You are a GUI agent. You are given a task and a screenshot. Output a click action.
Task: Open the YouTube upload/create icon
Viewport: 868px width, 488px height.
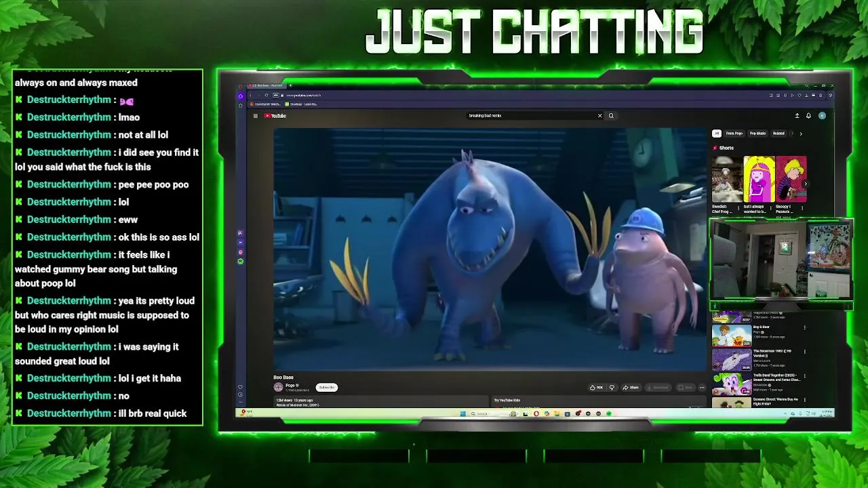797,116
